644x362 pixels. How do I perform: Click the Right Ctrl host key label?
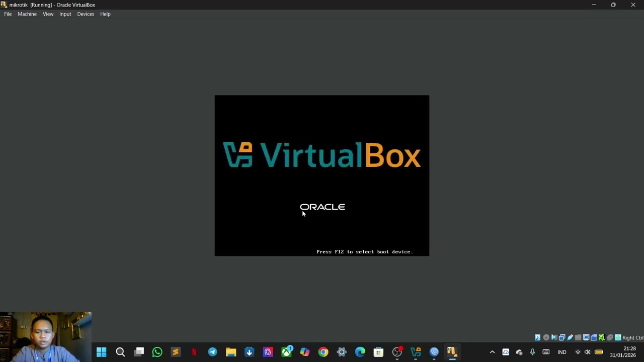pos(633,338)
